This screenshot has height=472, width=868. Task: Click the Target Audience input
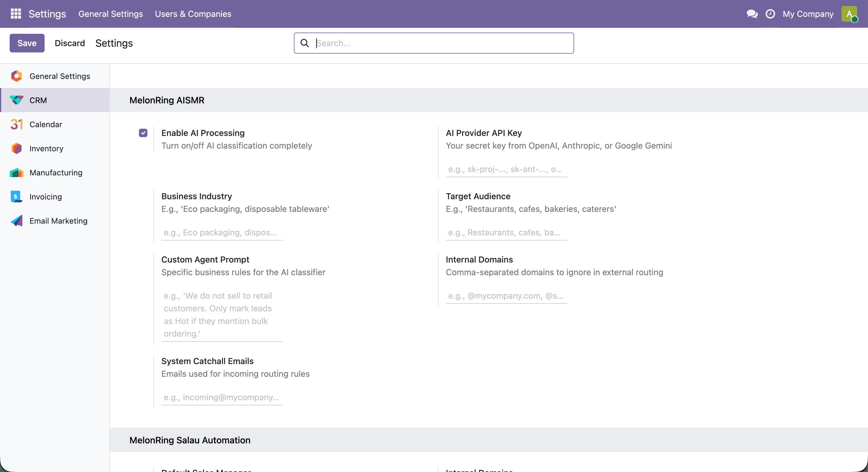coord(506,232)
